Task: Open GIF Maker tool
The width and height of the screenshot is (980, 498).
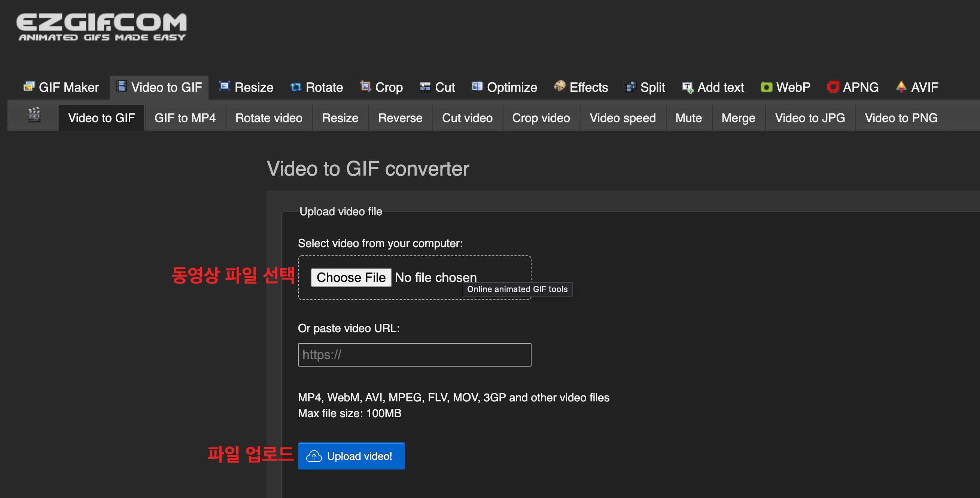Action: point(61,88)
